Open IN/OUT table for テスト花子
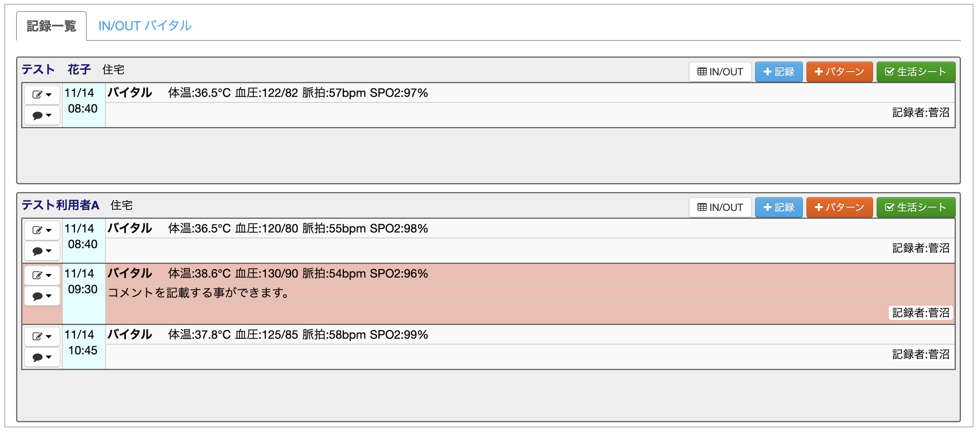This screenshot has width=980, height=432. pyautogui.click(x=720, y=72)
